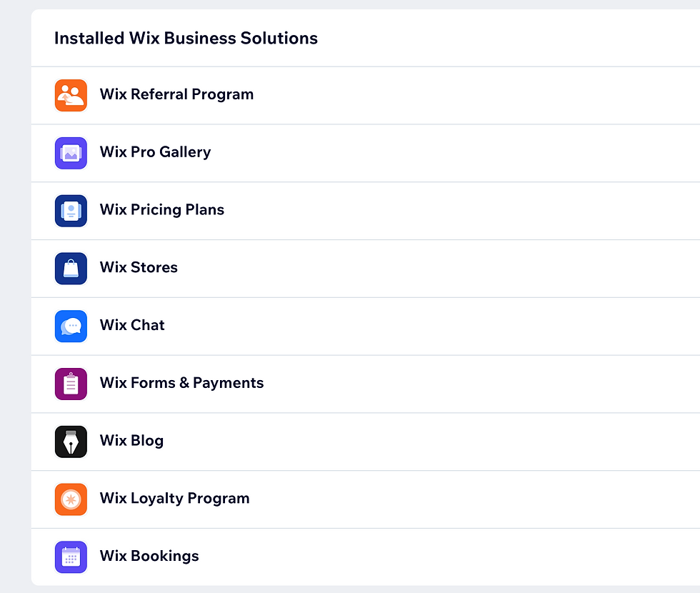This screenshot has height=593, width=700.
Task: Select the Wix Stores label
Action: click(x=139, y=267)
